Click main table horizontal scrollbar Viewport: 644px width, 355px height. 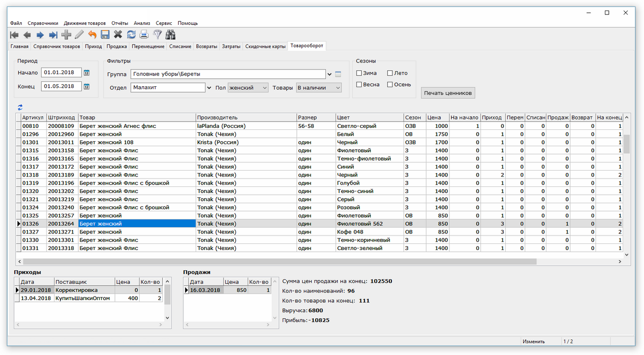(279, 261)
